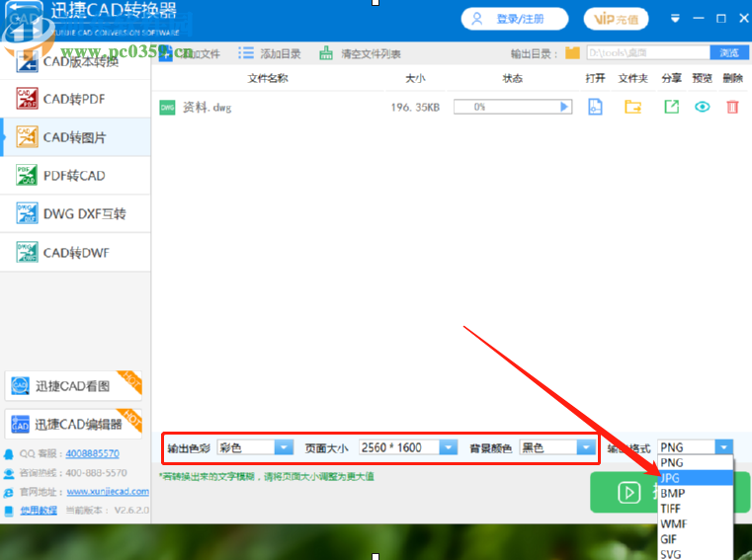Open PDF转CAD conversion mode
Image resolution: width=752 pixels, height=560 pixels.
tap(75, 176)
